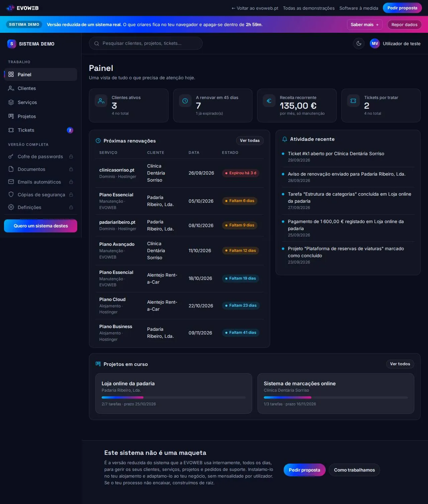Click the Loja online da padaria progress bar

click(x=174, y=397)
